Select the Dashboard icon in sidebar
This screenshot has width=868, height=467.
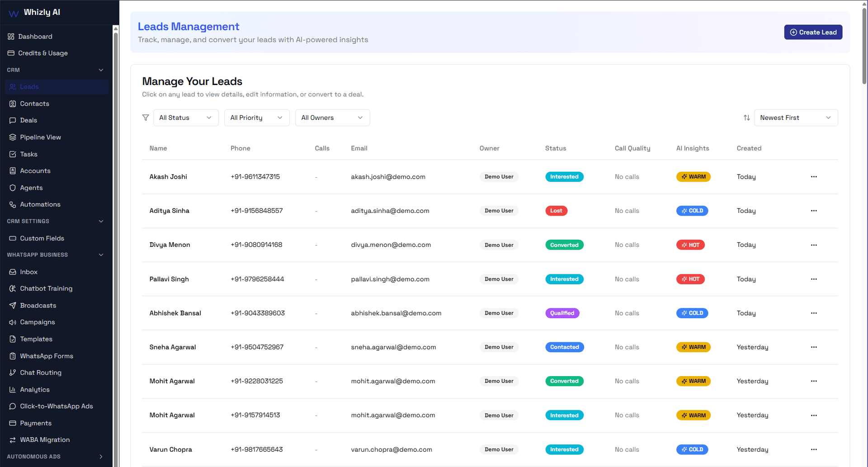pos(12,37)
